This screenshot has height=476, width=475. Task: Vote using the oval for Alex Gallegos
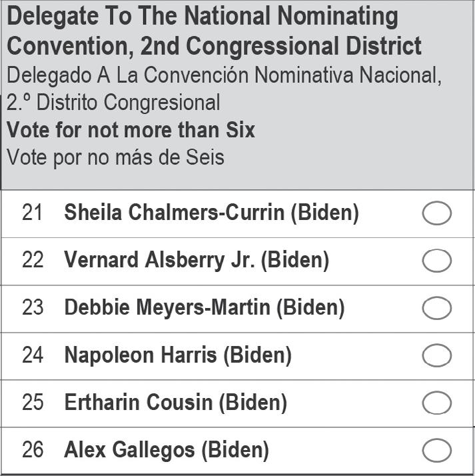coord(437,451)
